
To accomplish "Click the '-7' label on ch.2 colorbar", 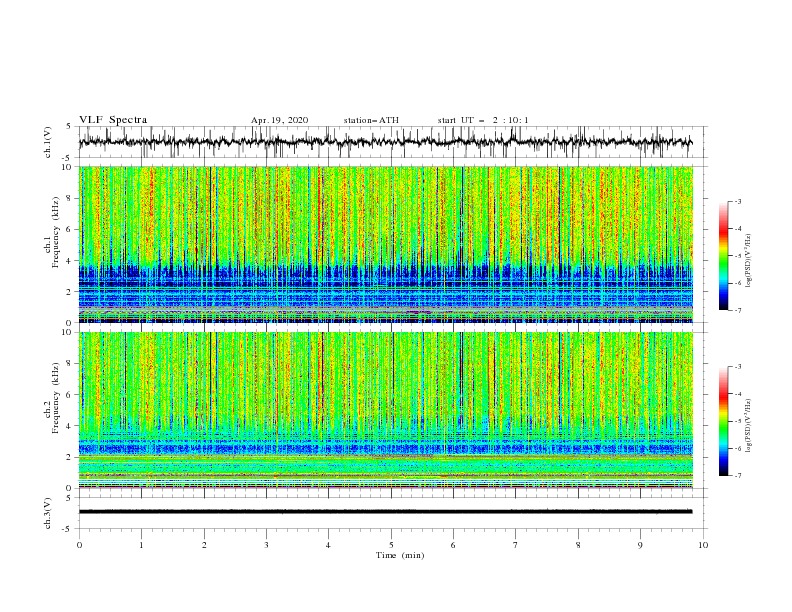I will pos(738,476).
